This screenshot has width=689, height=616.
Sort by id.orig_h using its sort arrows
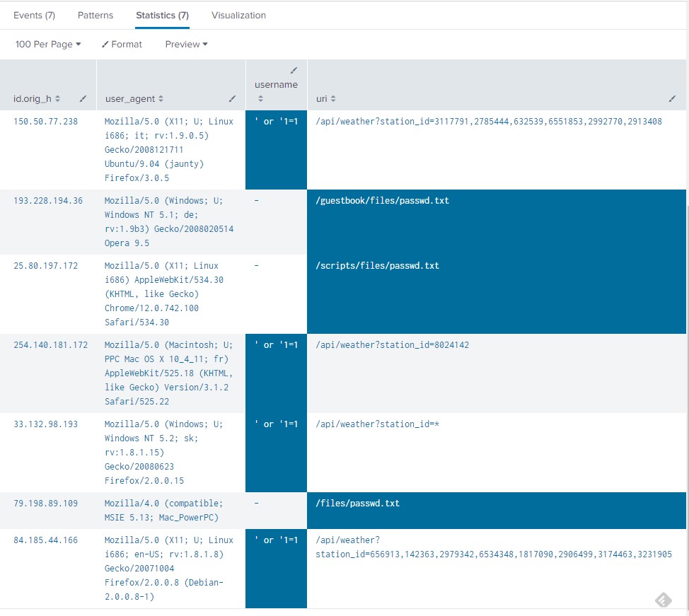point(58,99)
